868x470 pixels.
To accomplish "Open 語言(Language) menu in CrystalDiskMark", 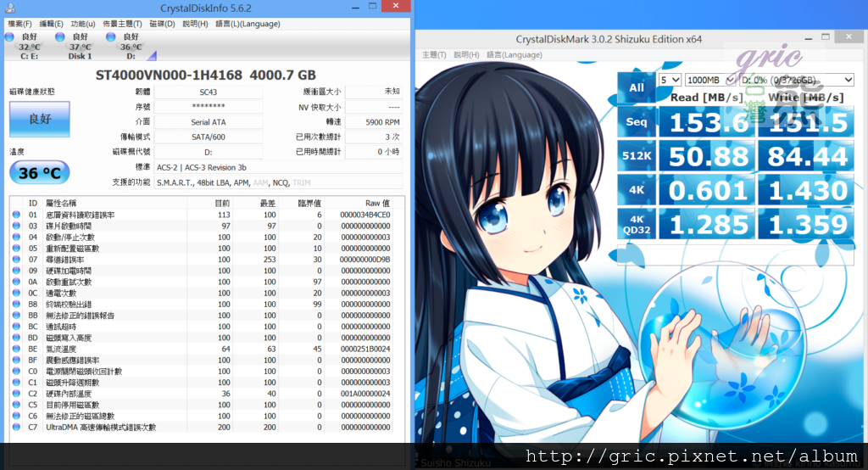I will pyautogui.click(x=515, y=55).
